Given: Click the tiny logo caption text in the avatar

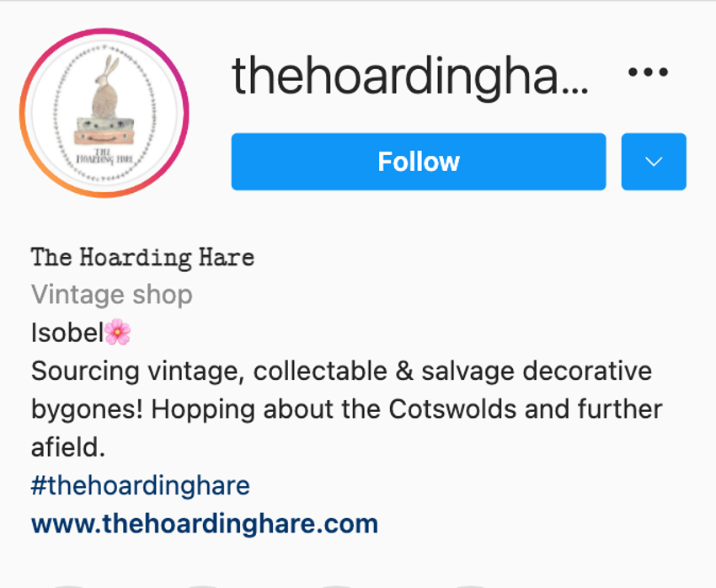Looking at the screenshot, I should pyautogui.click(x=104, y=156).
